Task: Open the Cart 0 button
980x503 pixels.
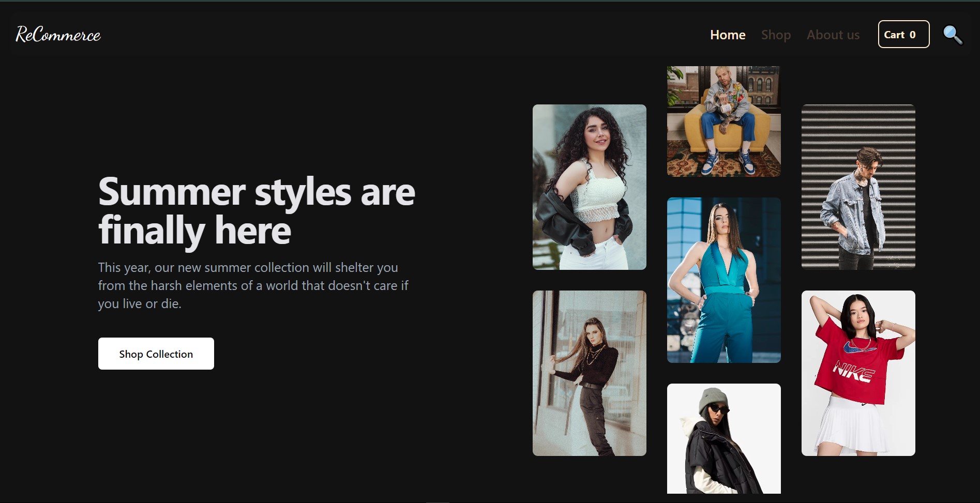Action: tap(903, 34)
